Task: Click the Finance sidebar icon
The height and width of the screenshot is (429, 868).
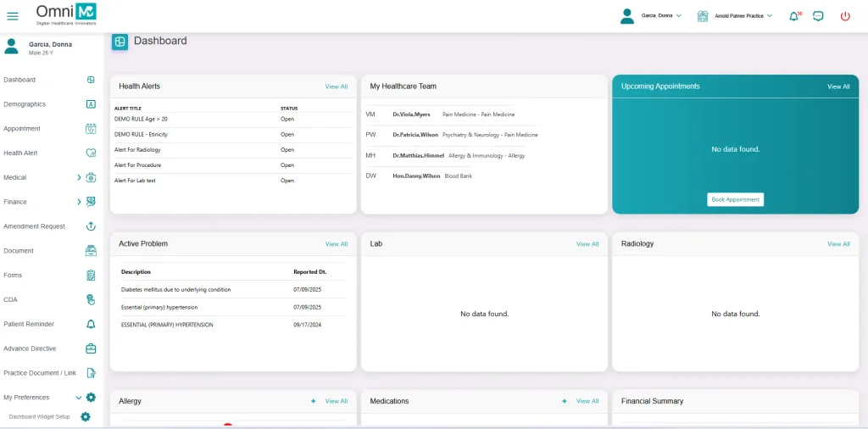Action: 92,202
